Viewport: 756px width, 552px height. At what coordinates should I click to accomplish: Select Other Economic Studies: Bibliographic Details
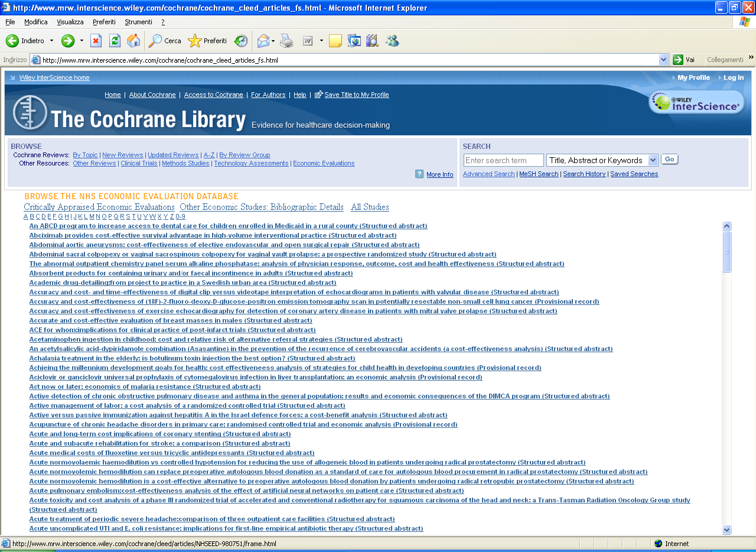(x=262, y=207)
